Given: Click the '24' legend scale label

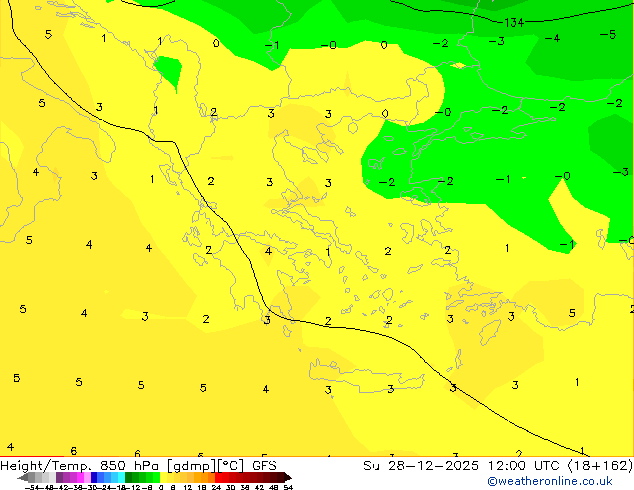Looking at the screenshot, I should pyautogui.click(x=216, y=487).
